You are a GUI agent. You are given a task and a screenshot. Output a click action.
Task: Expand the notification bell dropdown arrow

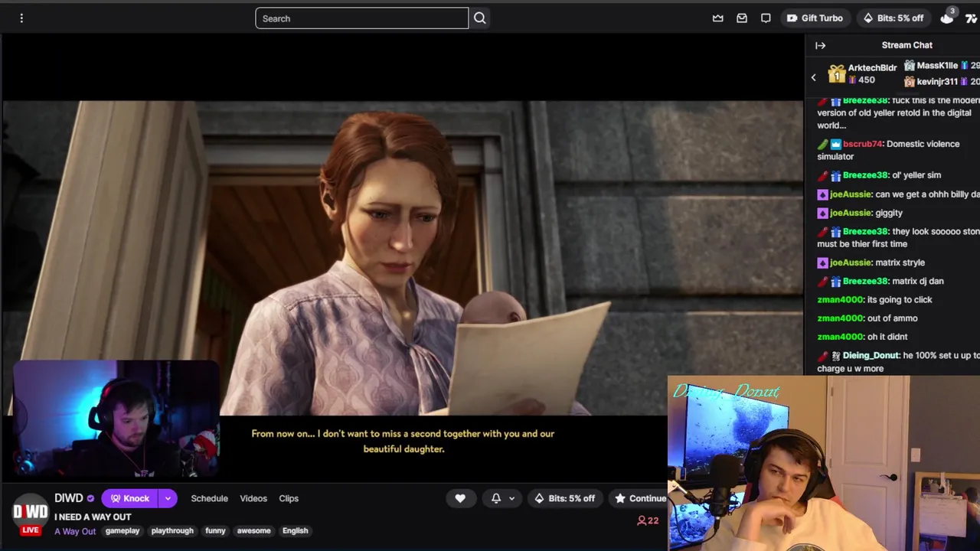point(511,498)
